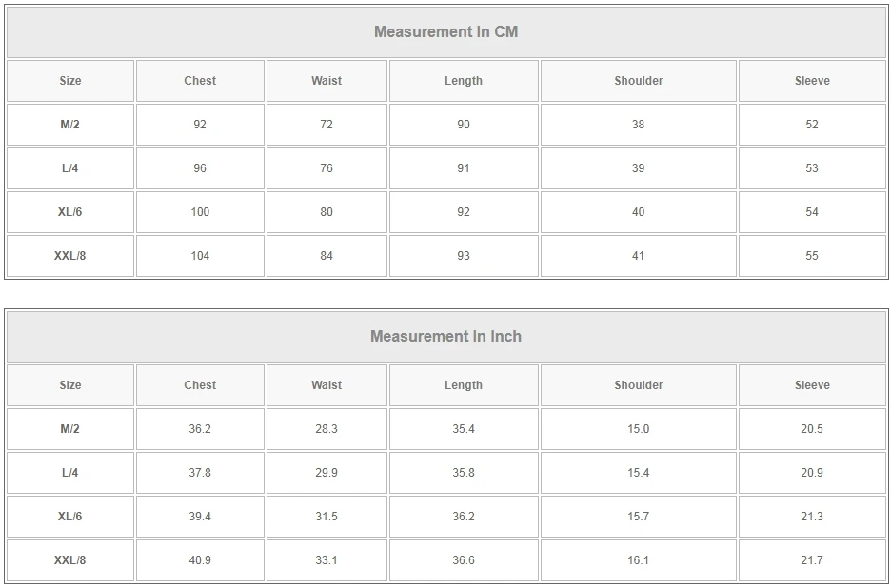The width and height of the screenshot is (891, 588).
Task: Click waist value 33.1 in the Inch table
Action: click(327, 560)
